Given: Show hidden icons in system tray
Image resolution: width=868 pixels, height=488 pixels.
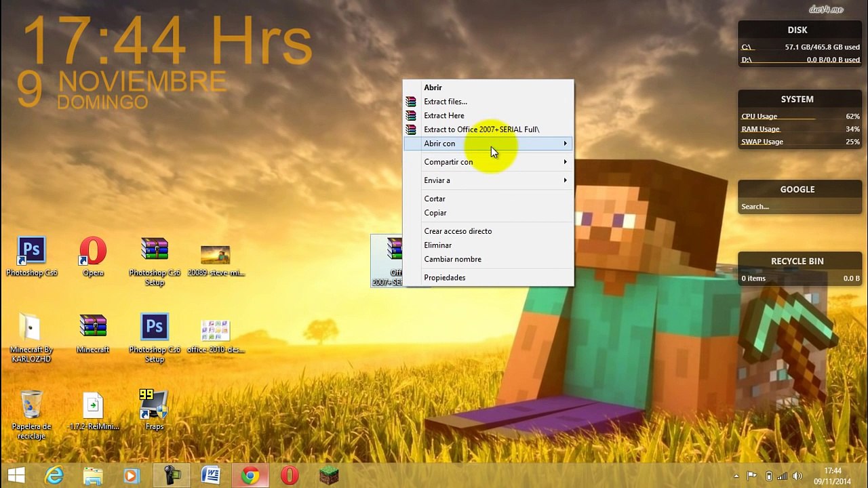Looking at the screenshot, I should pyautogui.click(x=736, y=476).
